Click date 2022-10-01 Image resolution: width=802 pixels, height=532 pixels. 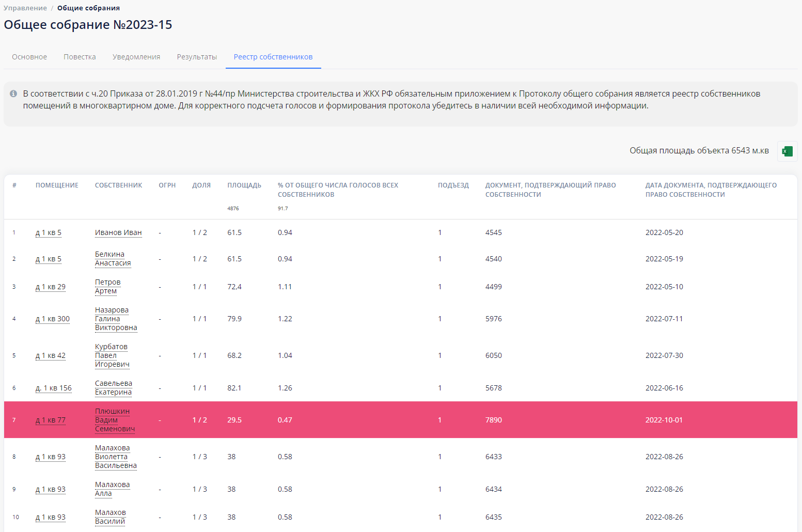click(x=664, y=420)
